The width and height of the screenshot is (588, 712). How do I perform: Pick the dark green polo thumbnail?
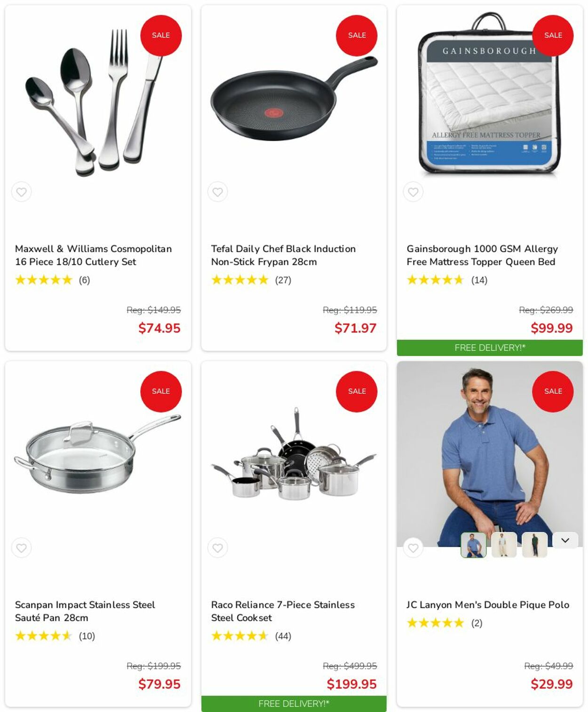tap(534, 545)
